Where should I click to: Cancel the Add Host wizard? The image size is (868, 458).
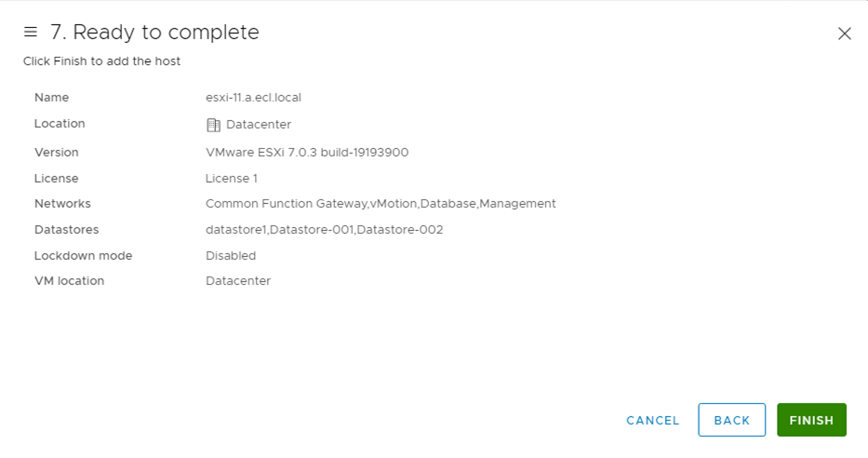tap(653, 421)
